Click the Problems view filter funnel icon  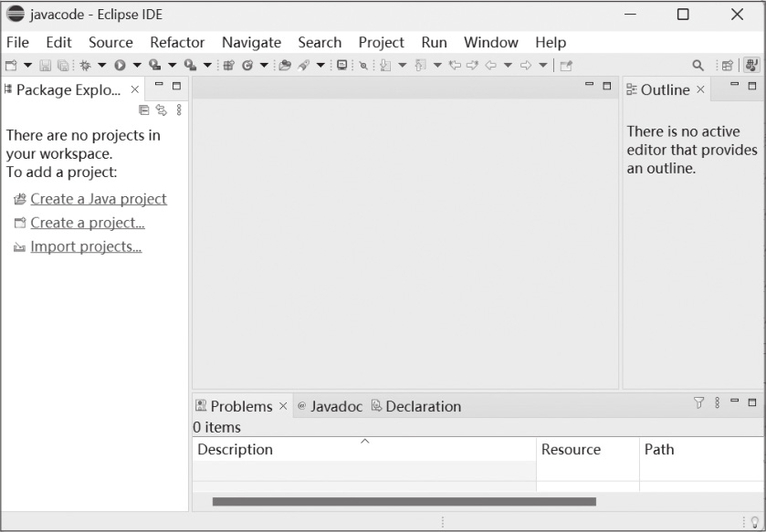coord(698,402)
